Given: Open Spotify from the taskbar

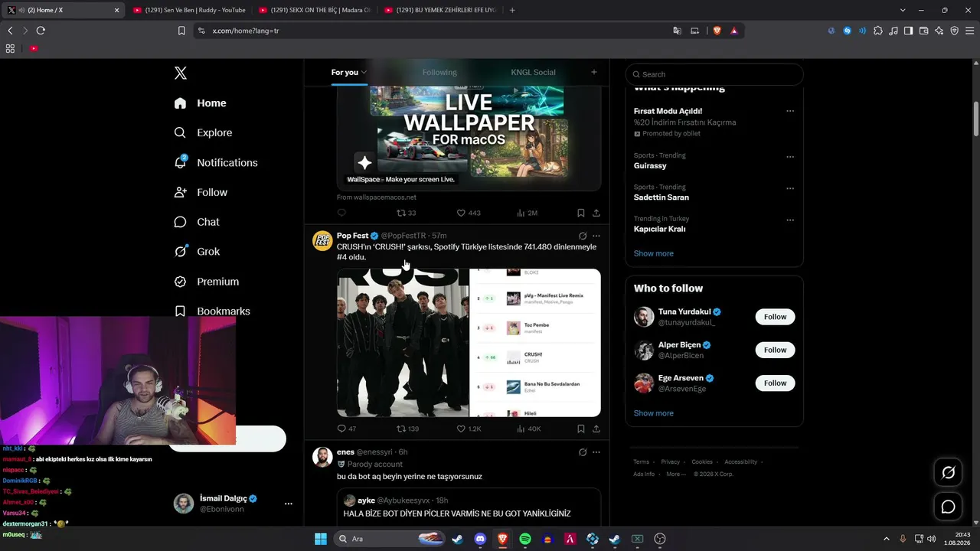Looking at the screenshot, I should pyautogui.click(x=525, y=539).
